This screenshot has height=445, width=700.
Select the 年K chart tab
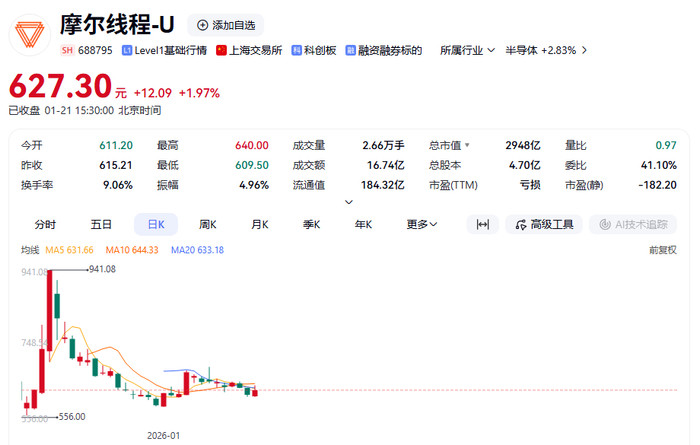point(363,225)
